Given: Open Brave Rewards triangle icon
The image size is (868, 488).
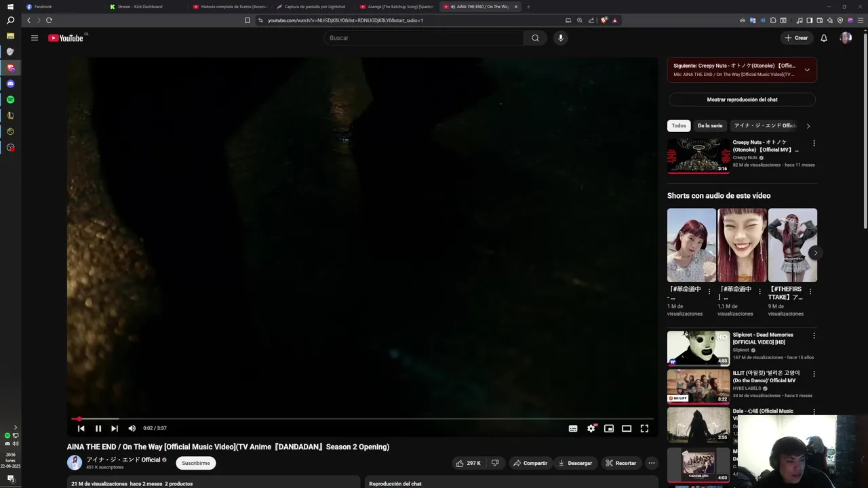Looking at the screenshot, I should point(614,20).
